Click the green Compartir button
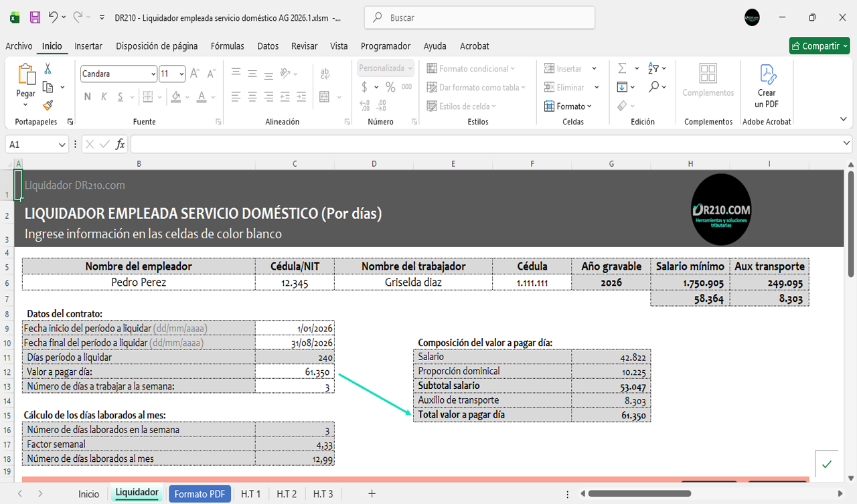The height and width of the screenshot is (504, 857). click(x=819, y=46)
